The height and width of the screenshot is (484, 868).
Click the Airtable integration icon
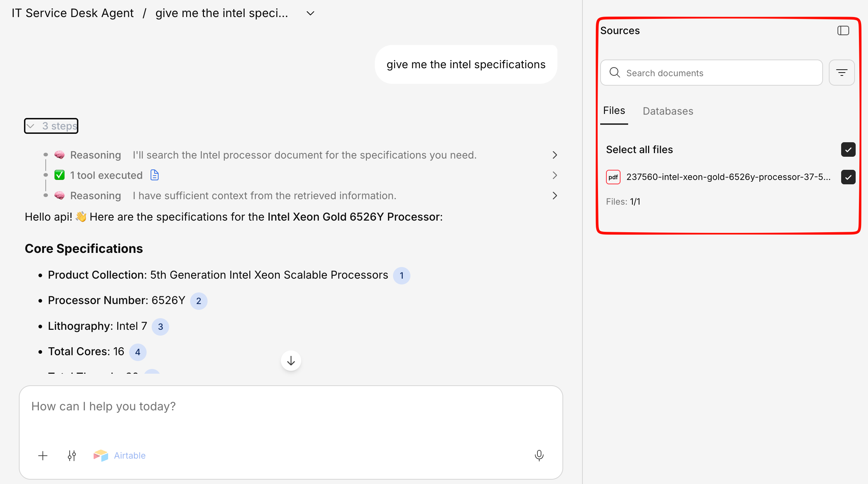coord(101,456)
